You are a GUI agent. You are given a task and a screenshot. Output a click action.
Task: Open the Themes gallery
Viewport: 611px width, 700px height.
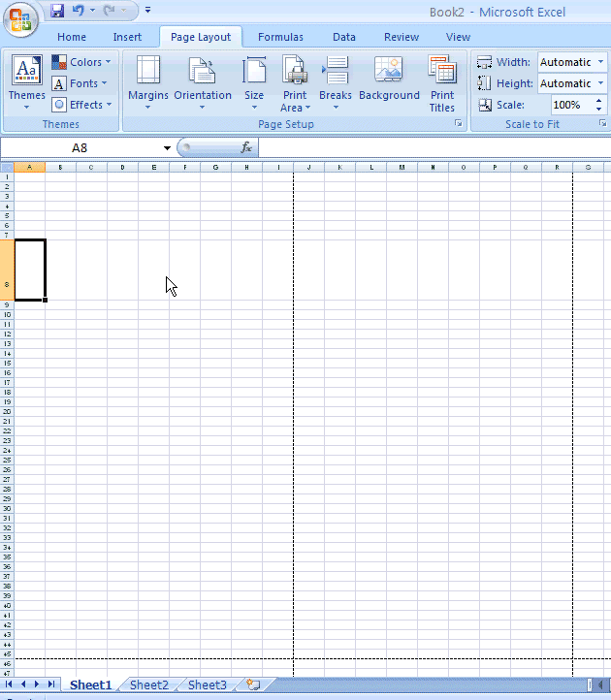click(27, 82)
